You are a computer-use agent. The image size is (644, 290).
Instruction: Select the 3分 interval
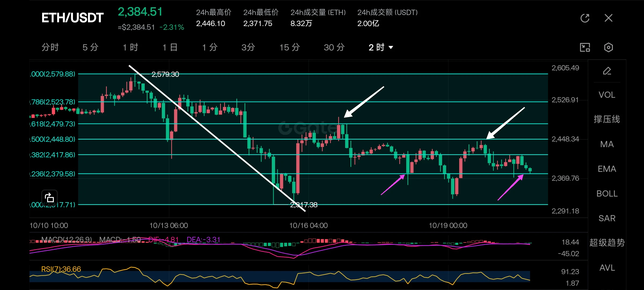tap(248, 47)
